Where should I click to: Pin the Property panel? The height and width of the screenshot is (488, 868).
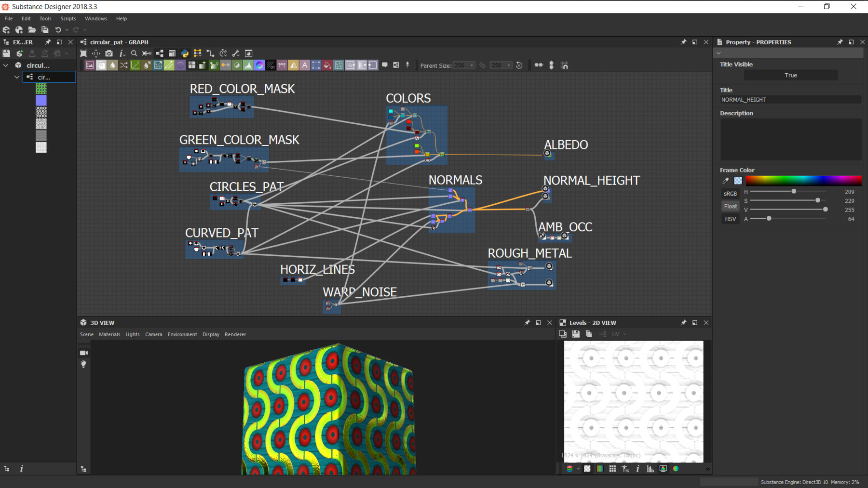click(840, 42)
